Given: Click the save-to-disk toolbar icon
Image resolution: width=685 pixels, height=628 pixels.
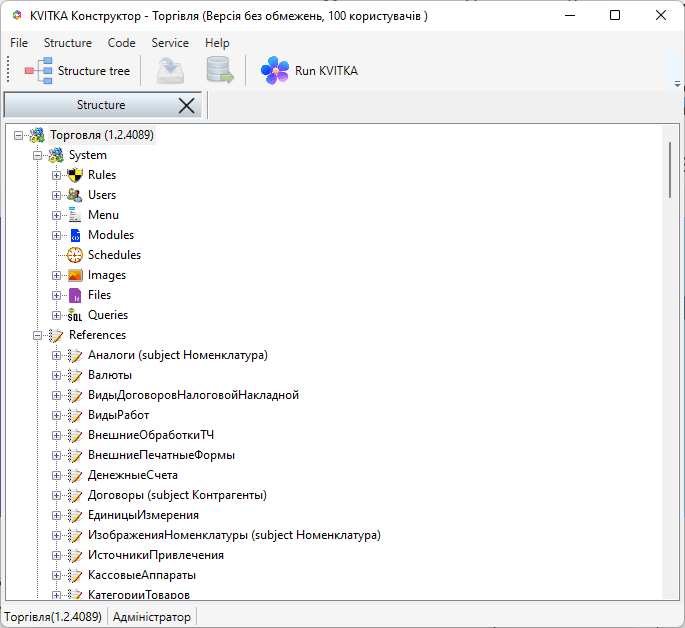Looking at the screenshot, I should tap(170, 71).
